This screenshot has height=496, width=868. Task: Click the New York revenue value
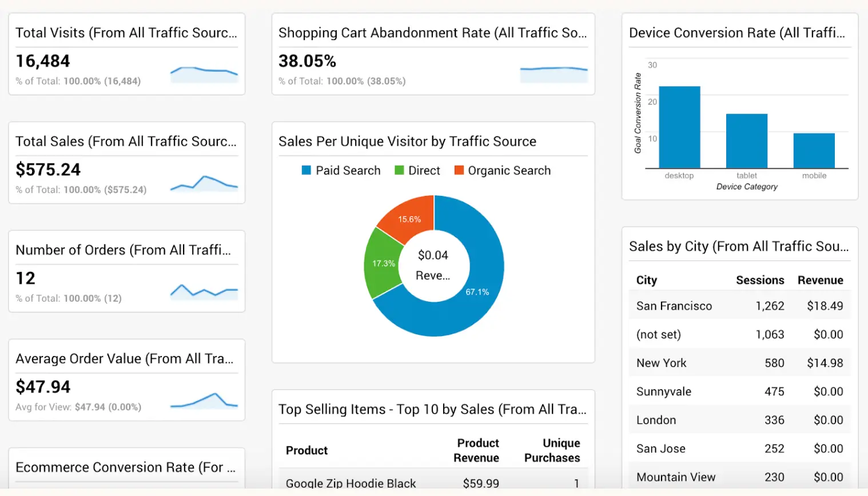pos(825,362)
